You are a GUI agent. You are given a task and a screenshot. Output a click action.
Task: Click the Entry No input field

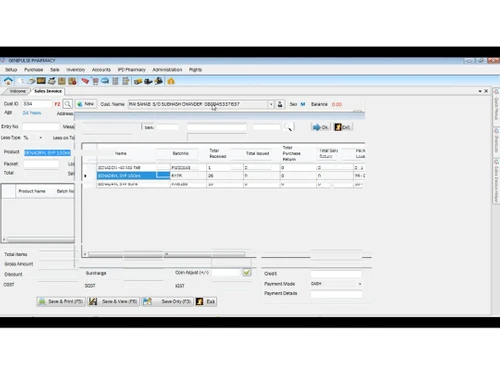click(x=41, y=127)
